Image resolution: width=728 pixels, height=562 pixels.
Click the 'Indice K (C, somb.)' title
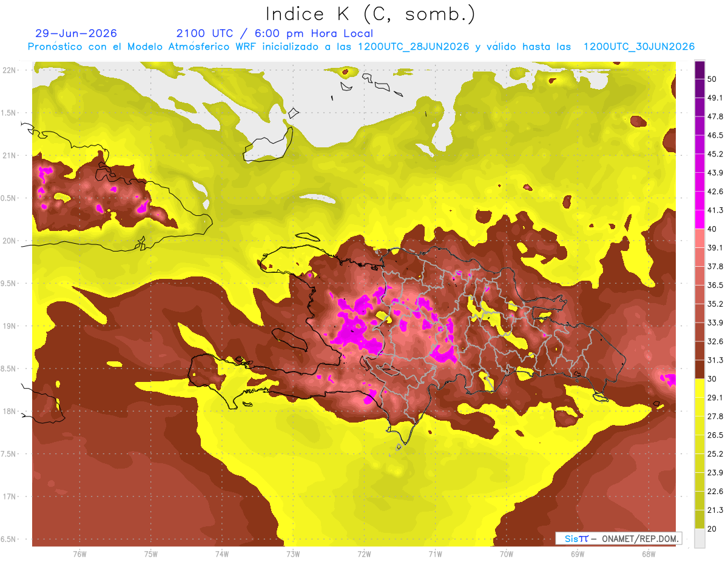(370, 14)
